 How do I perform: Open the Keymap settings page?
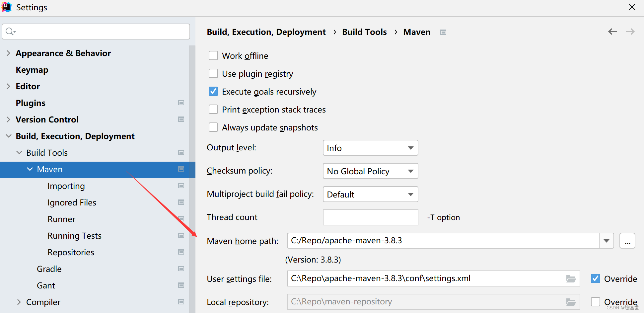[x=32, y=70]
